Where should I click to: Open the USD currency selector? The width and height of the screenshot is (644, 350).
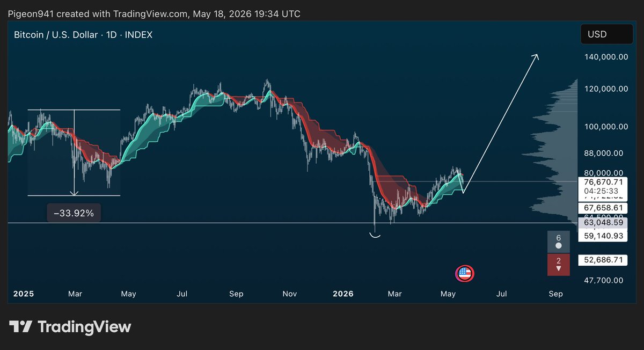click(606, 34)
